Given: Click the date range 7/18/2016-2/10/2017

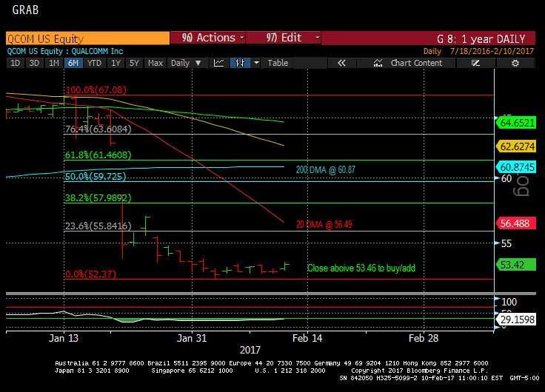Looking at the screenshot, I should [x=492, y=51].
